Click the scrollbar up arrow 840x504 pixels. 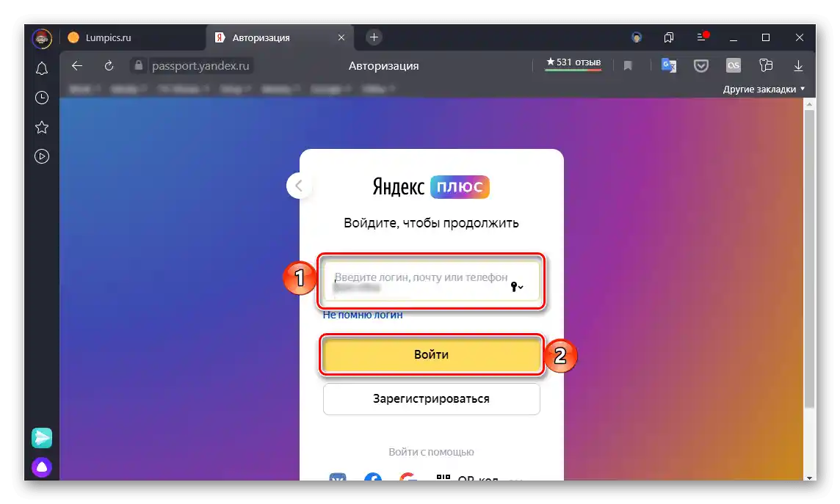click(x=810, y=103)
